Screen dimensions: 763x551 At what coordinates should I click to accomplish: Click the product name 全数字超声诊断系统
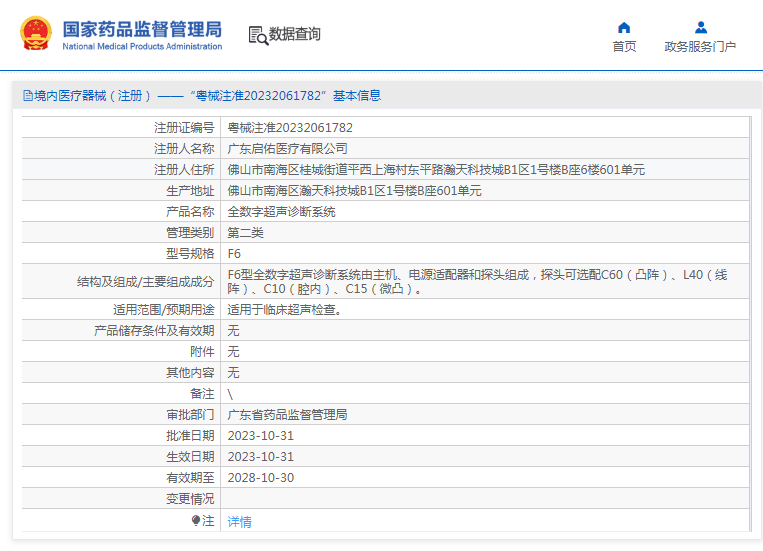(282, 212)
